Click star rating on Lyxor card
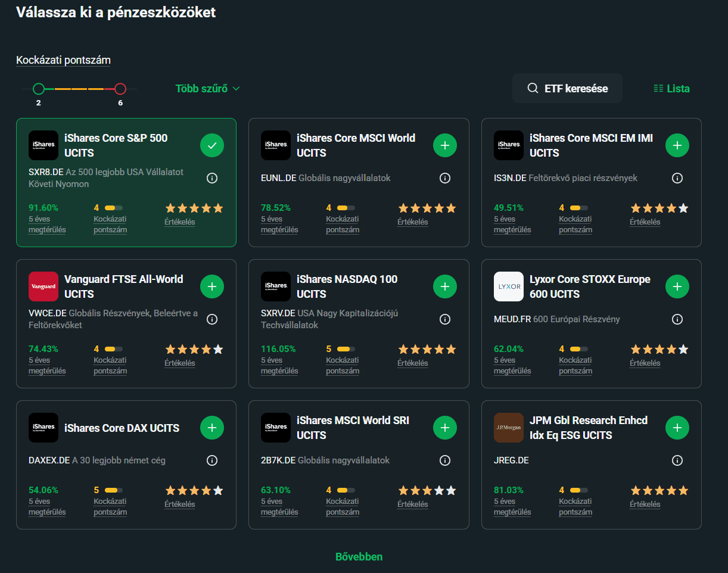The height and width of the screenshot is (573, 728). tap(659, 349)
